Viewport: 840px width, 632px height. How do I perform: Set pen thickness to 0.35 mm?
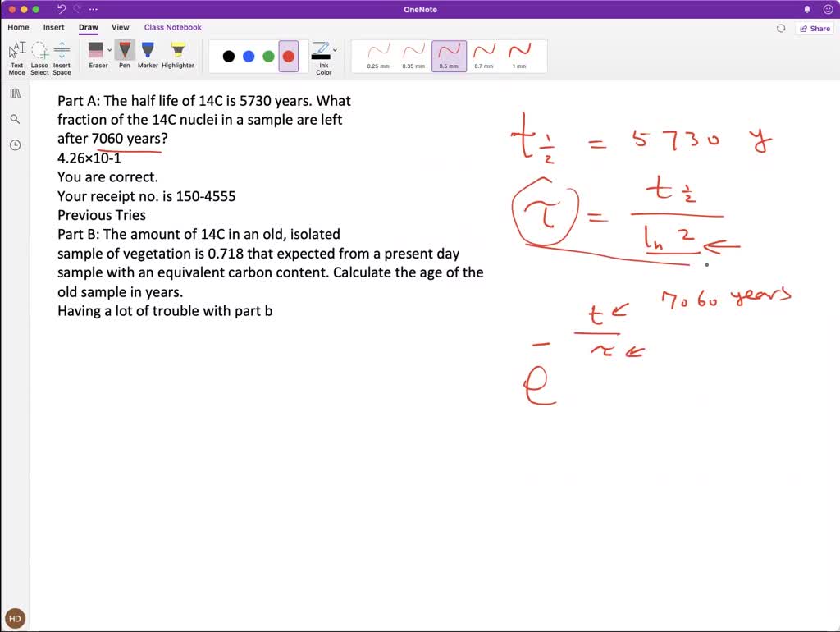click(x=413, y=57)
